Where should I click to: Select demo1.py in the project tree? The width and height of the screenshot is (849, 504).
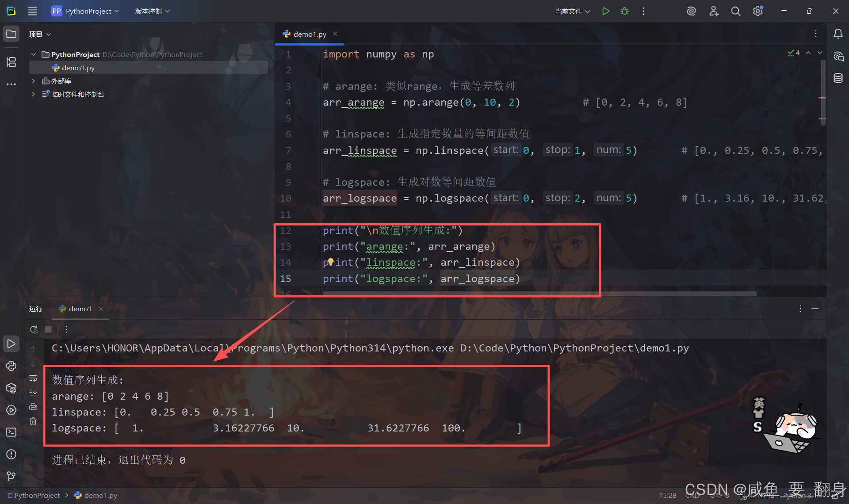click(78, 68)
